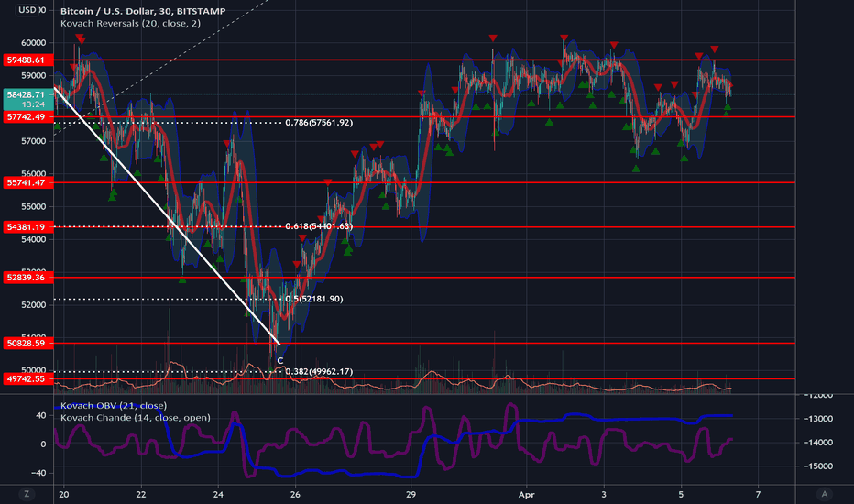Click the 49742.55 red price label

tap(28, 378)
